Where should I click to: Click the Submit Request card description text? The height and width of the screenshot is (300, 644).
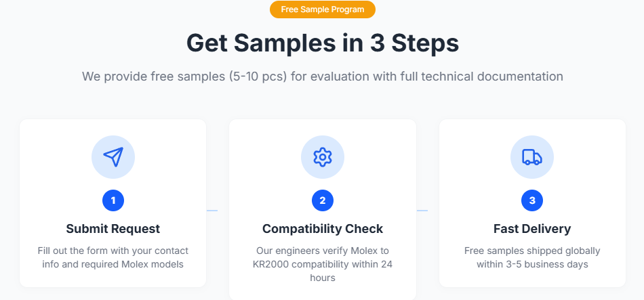113,257
